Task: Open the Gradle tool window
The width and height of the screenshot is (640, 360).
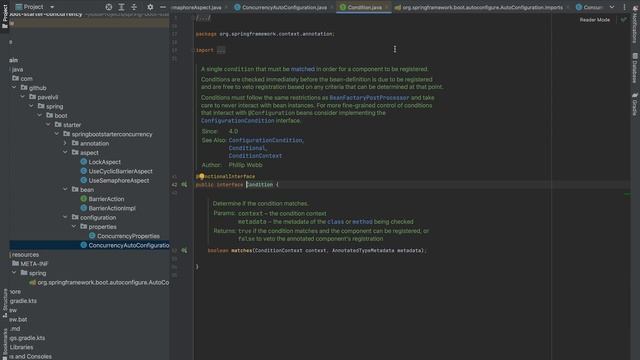Action: coord(635,104)
